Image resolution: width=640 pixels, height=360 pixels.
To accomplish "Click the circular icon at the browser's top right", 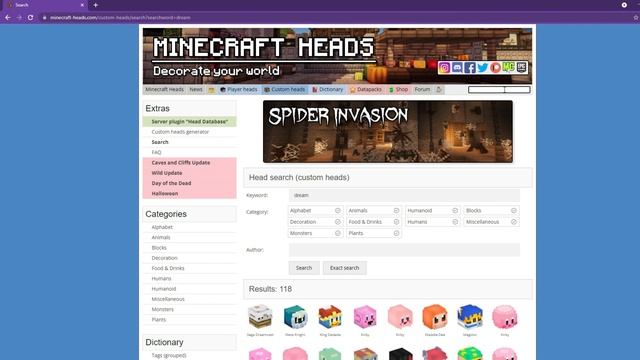I will pos(624,5).
